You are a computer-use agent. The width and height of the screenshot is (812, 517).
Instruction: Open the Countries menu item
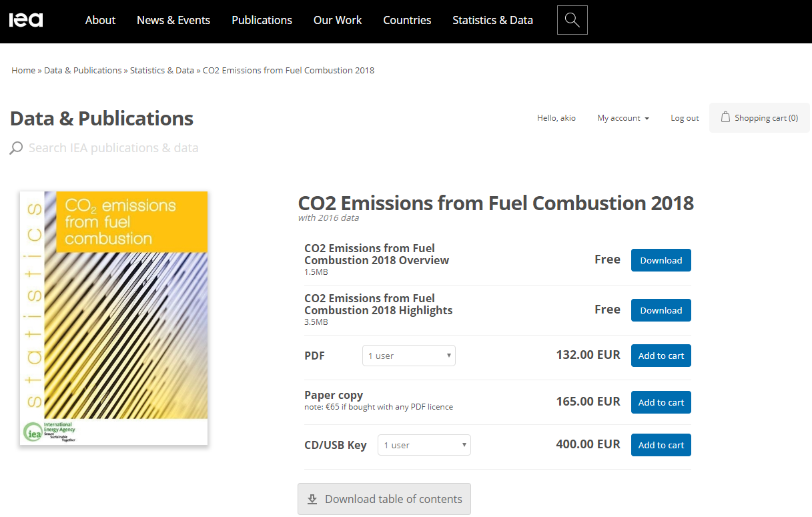407,20
